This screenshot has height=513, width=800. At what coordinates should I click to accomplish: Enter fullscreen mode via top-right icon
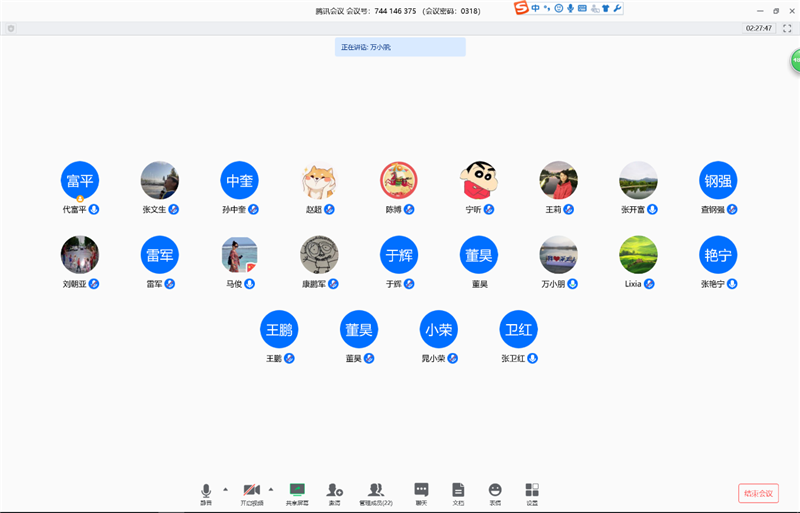point(787,28)
